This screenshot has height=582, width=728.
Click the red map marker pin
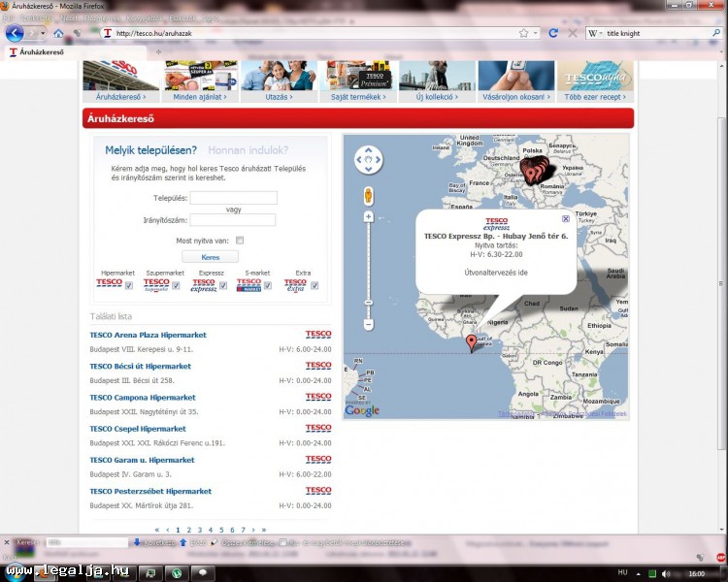click(x=472, y=341)
